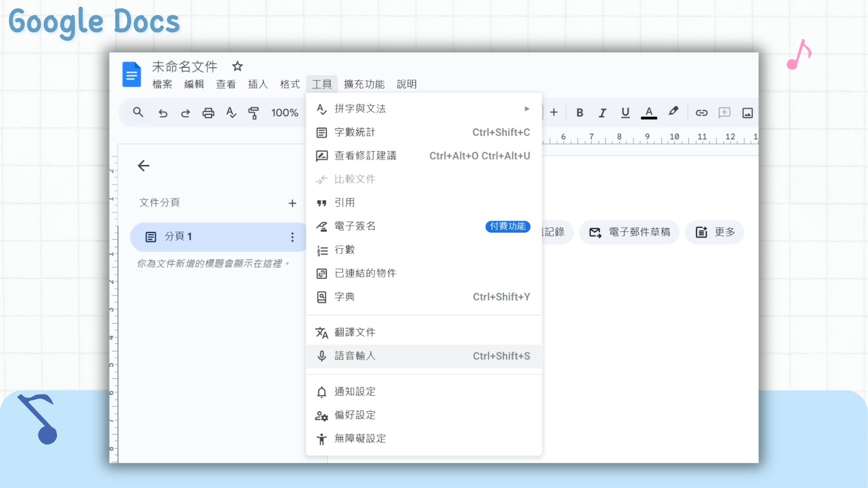Select 行數 menu entry
The image size is (868, 488).
click(x=424, y=250)
